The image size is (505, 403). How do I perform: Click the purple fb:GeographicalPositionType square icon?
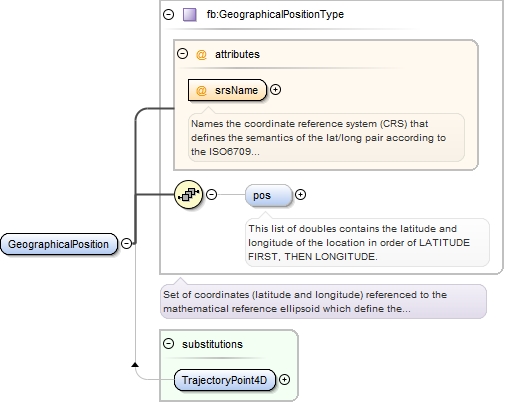pos(190,15)
